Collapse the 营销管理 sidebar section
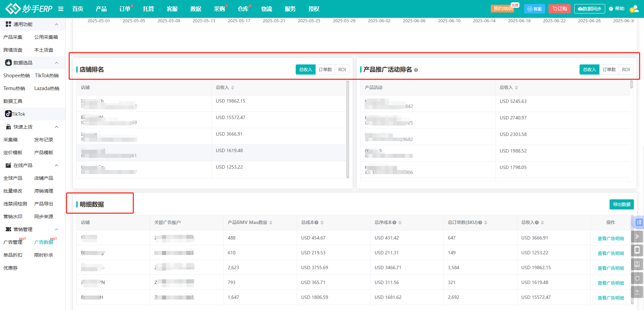This screenshot has height=310, width=644. [x=56, y=229]
